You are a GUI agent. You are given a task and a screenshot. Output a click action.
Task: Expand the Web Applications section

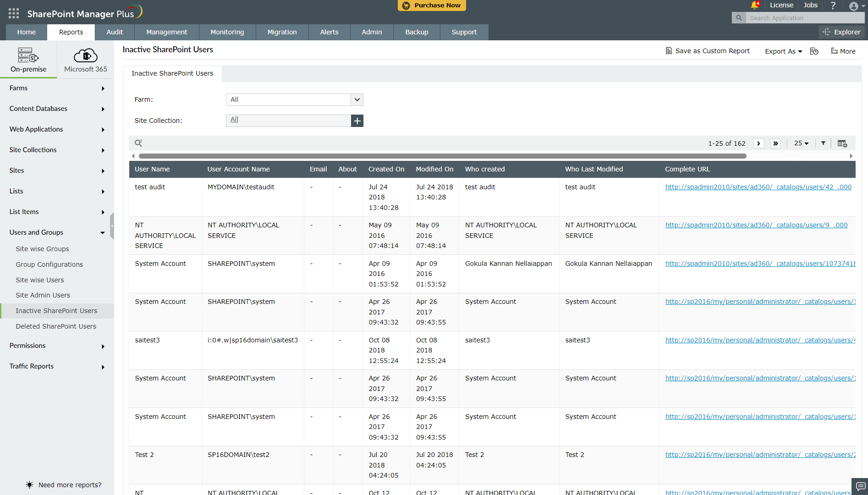57,129
